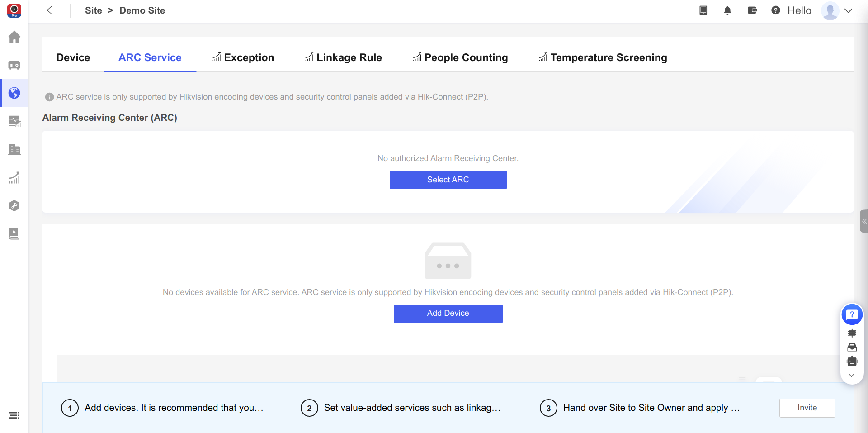
Task: Open the robot chatbot helper
Action: pyautogui.click(x=853, y=361)
